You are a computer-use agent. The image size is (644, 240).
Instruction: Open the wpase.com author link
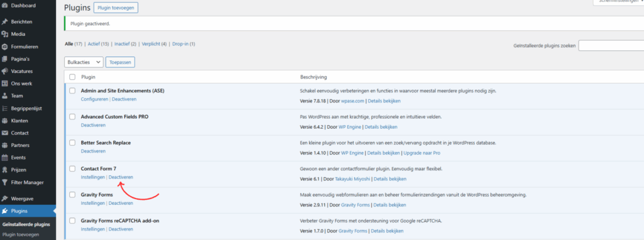[352, 101]
